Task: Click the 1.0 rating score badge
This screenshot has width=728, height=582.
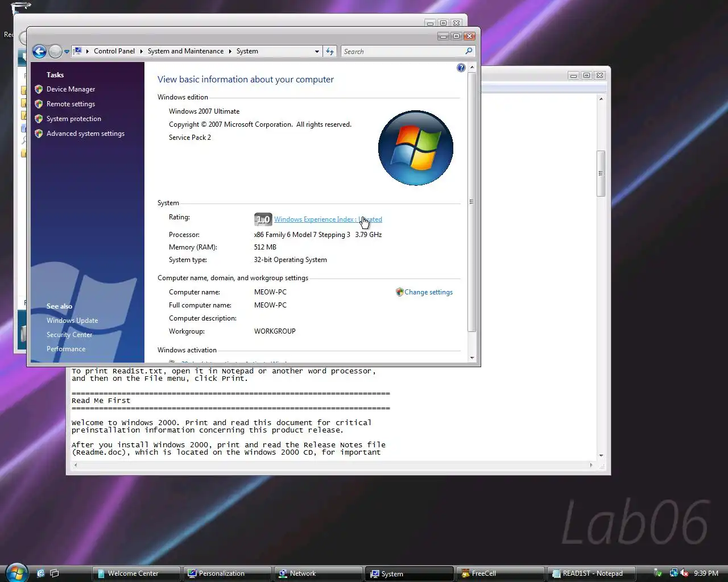Action: [x=263, y=219]
